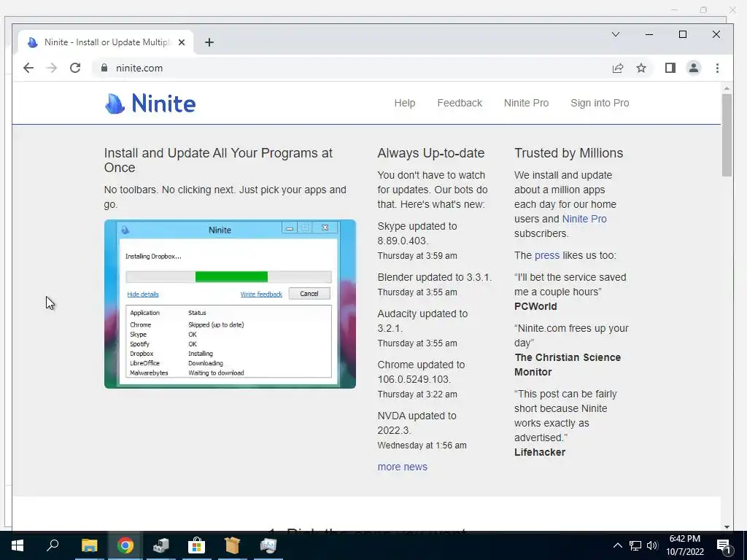Click the Chrome taskbar icon
The image size is (747, 560).
coord(125,545)
